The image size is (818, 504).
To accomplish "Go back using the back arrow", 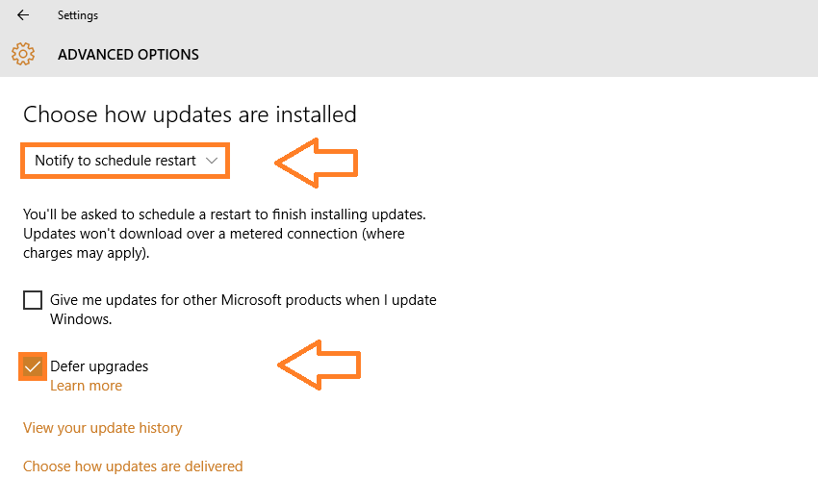I will coord(23,15).
